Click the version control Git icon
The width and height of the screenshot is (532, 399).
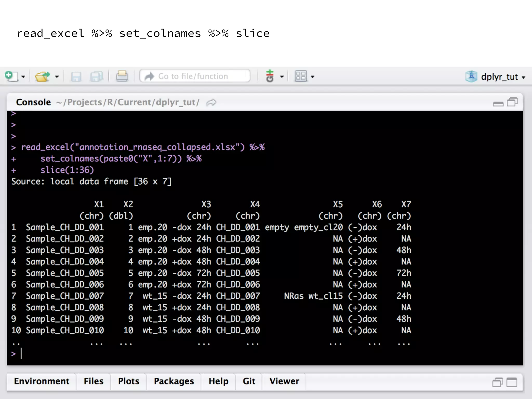[270, 76]
